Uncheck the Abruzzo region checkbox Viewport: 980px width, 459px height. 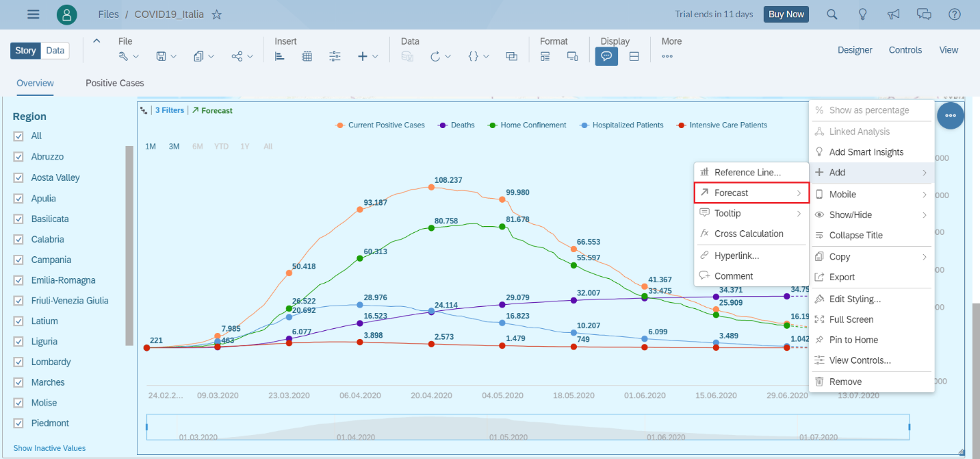pyautogui.click(x=18, y=156)
